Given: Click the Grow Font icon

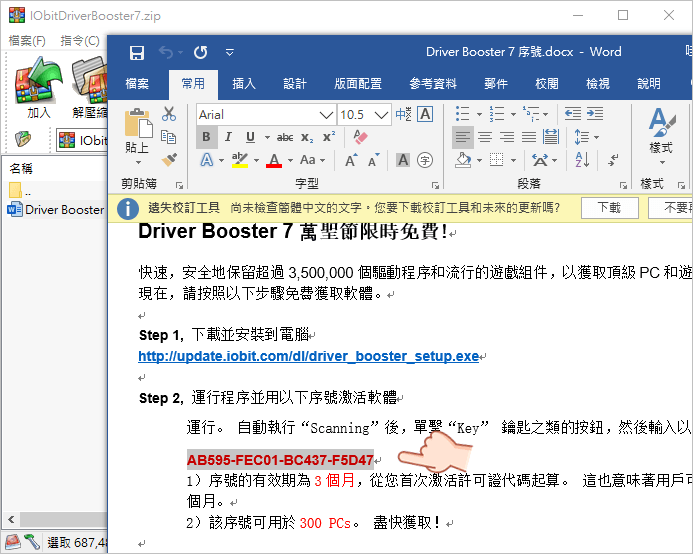Looking at the screenshot, I should (351, 160).
